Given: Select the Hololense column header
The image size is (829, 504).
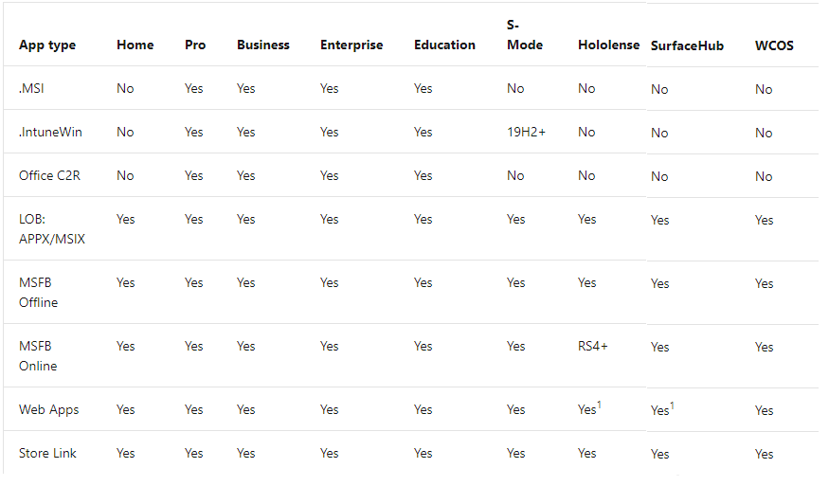Looking at the screenshot, I should (x=608, y=45).
